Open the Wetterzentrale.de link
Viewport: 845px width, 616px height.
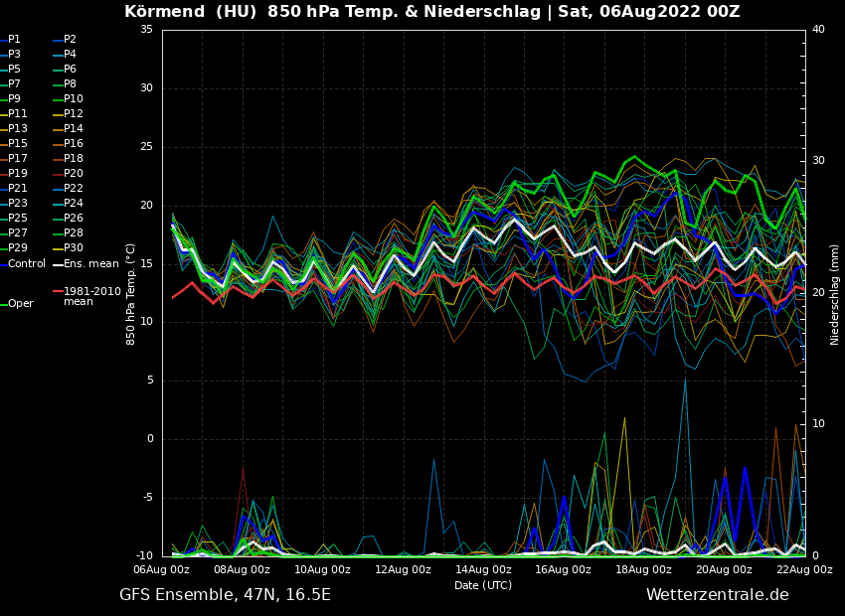(x=717, y=594)
